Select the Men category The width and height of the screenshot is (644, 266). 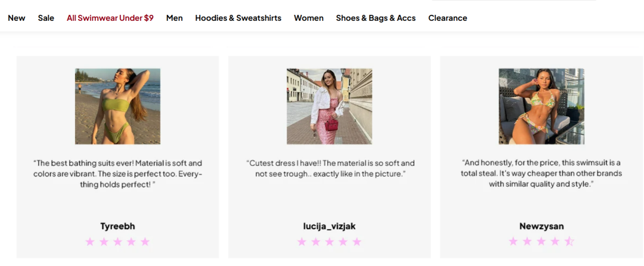[175, 18]
